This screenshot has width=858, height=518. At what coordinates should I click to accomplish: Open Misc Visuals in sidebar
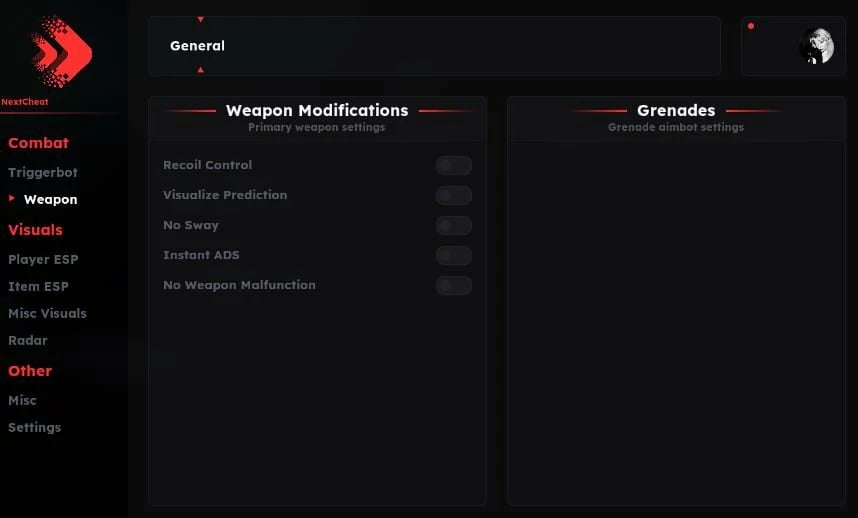[47, 313]
